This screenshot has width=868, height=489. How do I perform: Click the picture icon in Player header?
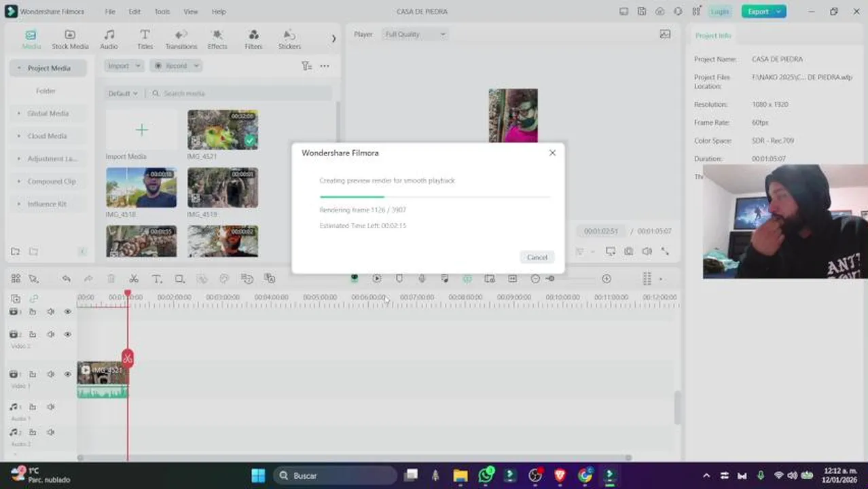[x=665, y=34]
